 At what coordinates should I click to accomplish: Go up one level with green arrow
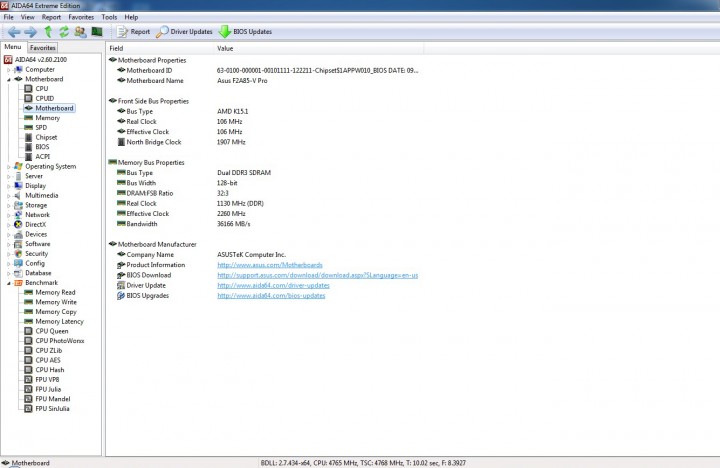[48, 32]
